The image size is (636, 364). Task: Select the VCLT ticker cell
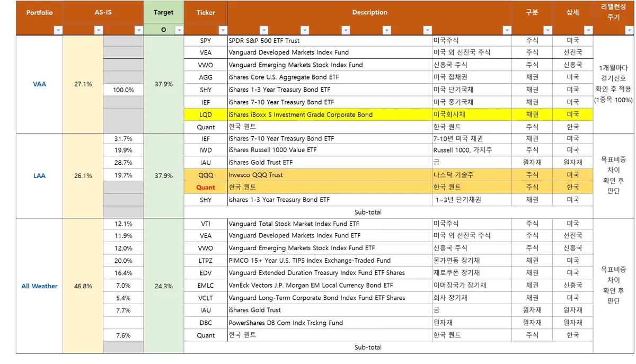206,298
